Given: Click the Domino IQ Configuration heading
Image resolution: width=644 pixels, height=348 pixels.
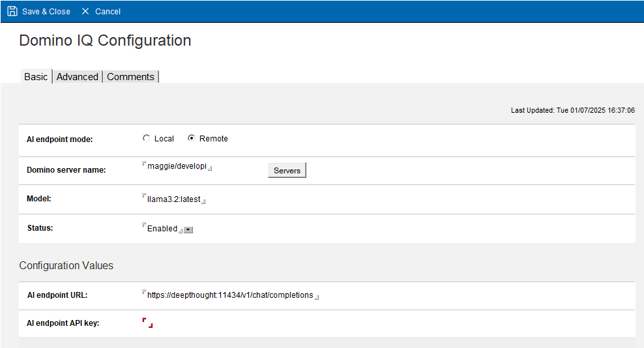Looking at the screenshot, I should click(105, 40).
